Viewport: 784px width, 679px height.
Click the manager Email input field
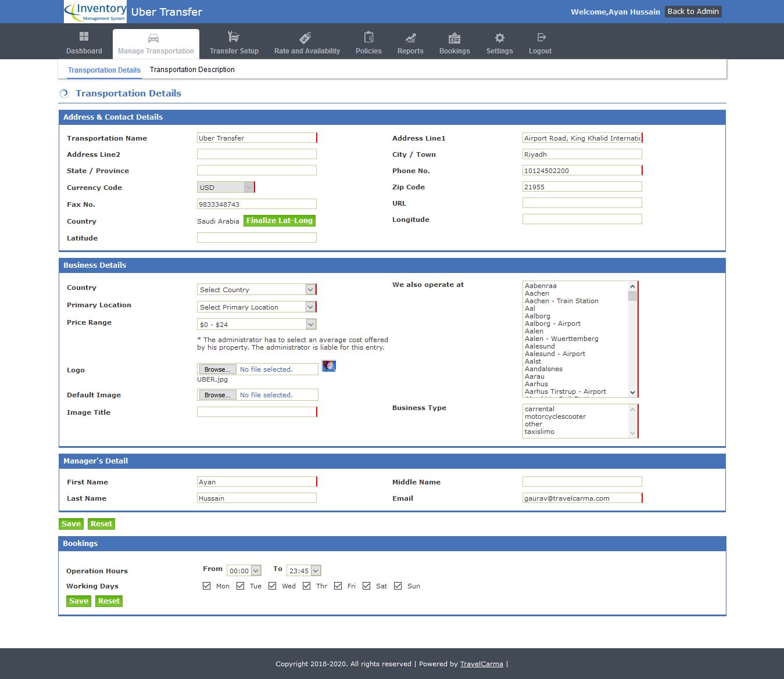point(582,498)
